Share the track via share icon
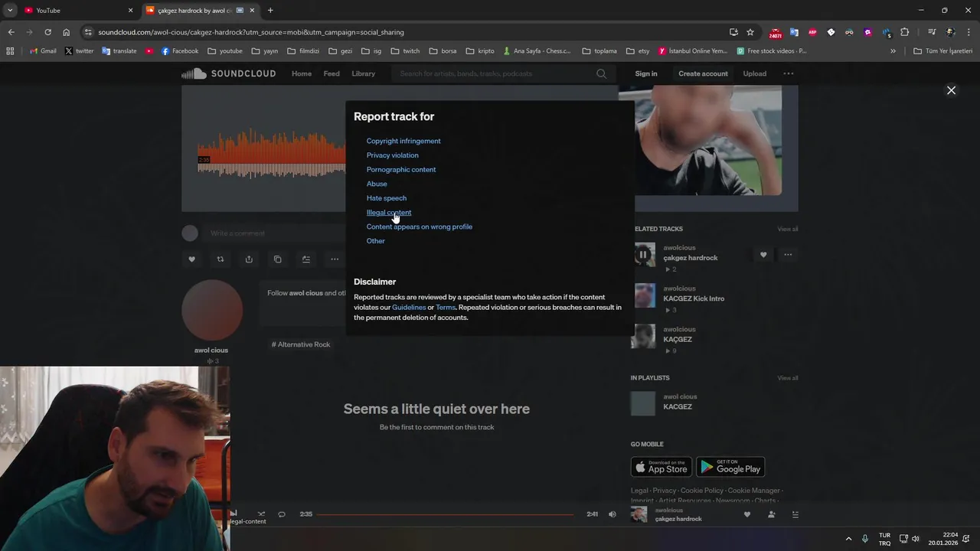980x551 pixels. click(x=249, y=259)
